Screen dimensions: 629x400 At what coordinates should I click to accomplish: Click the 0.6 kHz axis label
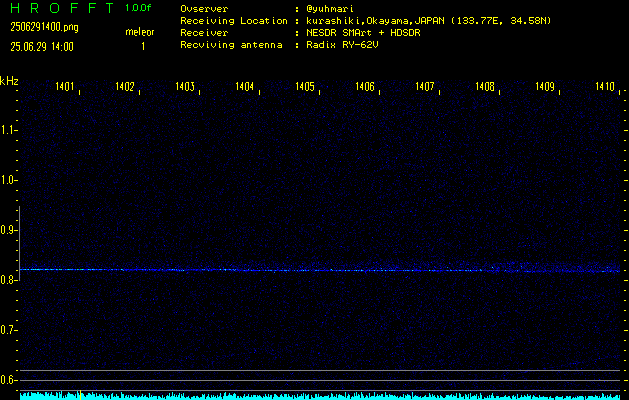[x=8, y=380]
